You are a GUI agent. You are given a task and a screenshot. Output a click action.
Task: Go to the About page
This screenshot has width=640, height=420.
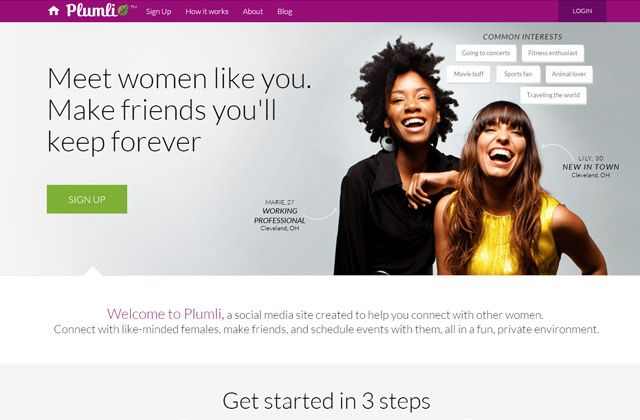253,11
